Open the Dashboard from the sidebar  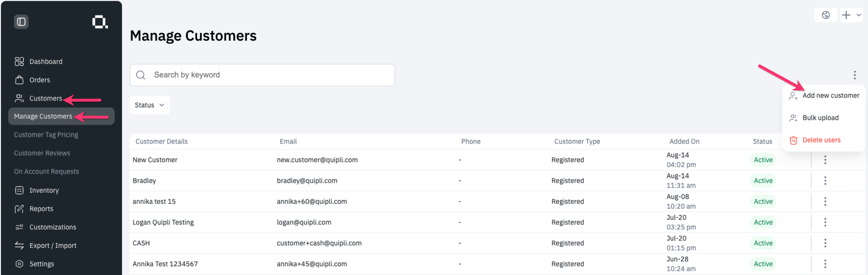tap(46, 61)
